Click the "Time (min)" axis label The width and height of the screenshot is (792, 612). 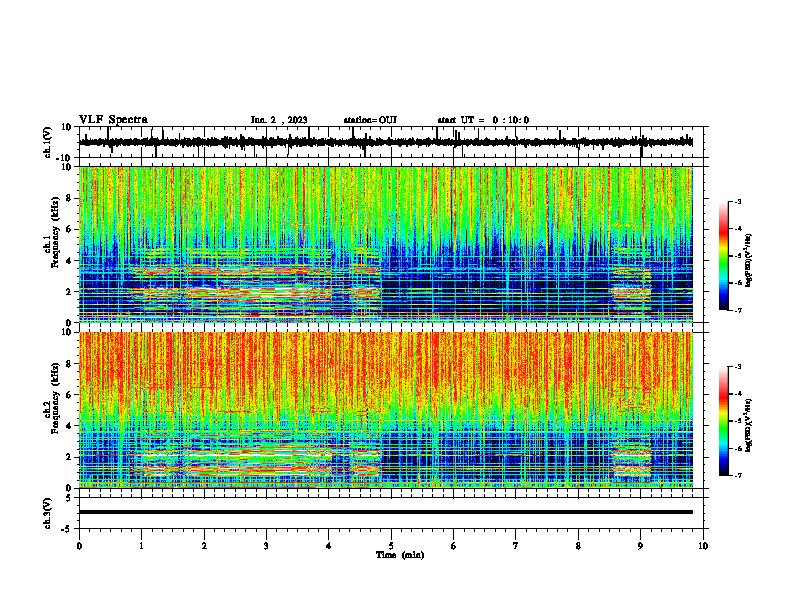400,555
